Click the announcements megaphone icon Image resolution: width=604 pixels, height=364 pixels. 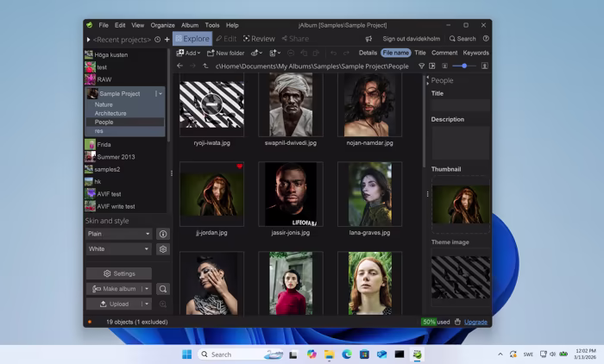pyautogui.click(x=368, y=39)
